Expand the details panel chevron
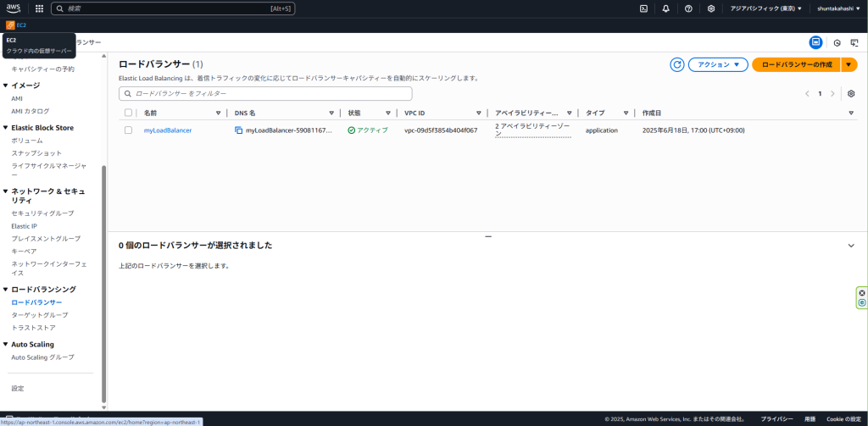The image size is (868, 426). click(x=851, y=246)
